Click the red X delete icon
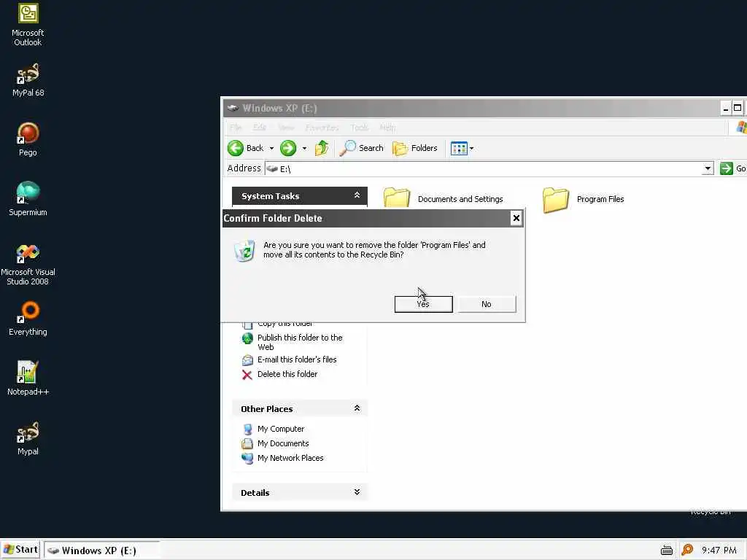Image resolution: width=747 pixels, height=560 pixels. coord(247,375)
